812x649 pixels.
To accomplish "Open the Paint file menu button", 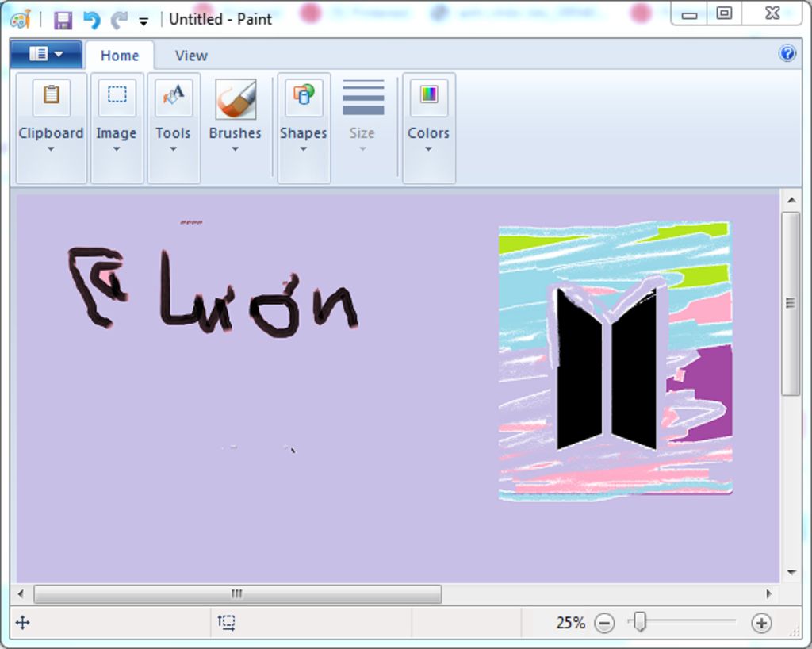I will [x=45, y=54].
